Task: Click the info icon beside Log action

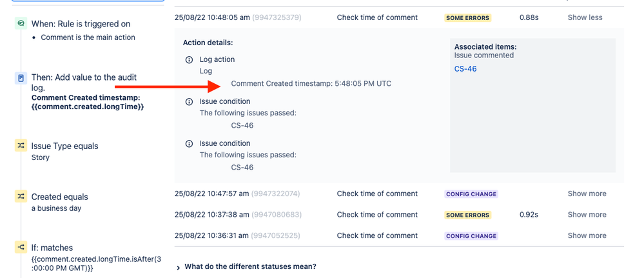Action: pyautogui.click(x=189, y=59)
